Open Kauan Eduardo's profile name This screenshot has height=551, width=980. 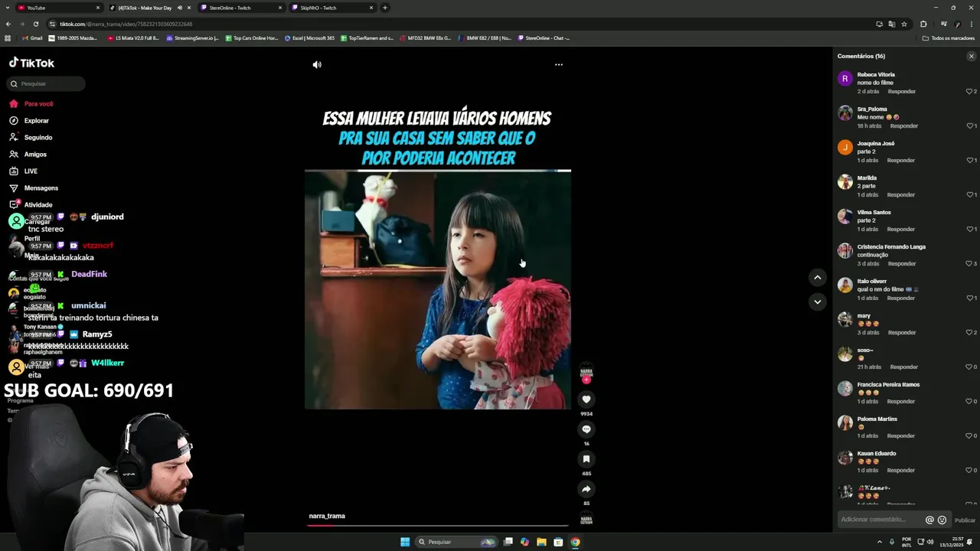[877, 454]
